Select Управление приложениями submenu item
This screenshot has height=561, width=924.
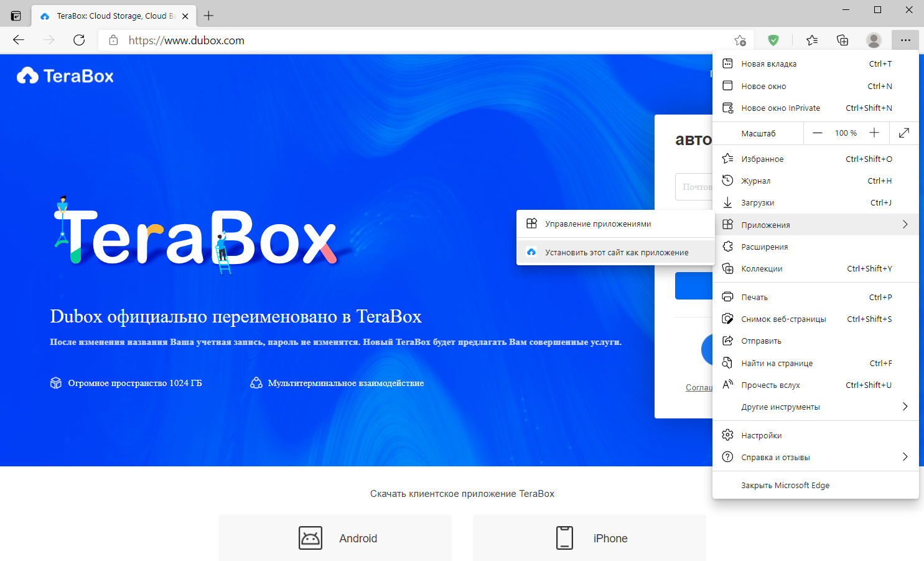[615, 224]
